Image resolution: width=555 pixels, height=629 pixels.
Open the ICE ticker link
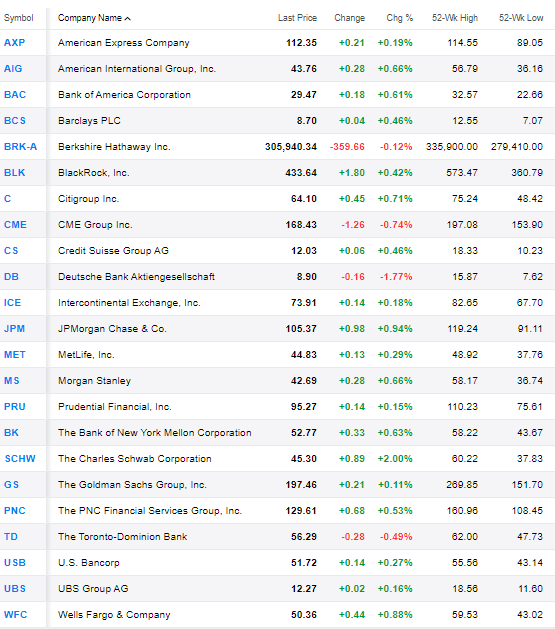12,303
